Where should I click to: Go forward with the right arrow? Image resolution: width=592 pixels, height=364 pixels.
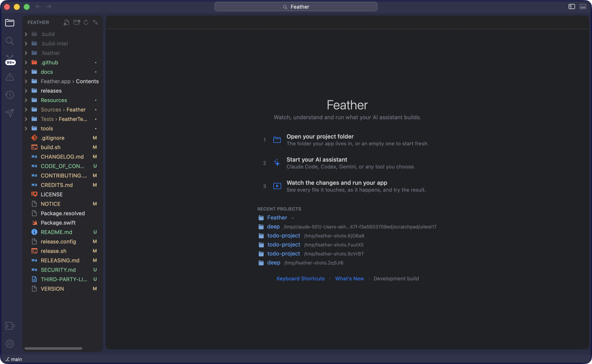click(x=49, y=7)
